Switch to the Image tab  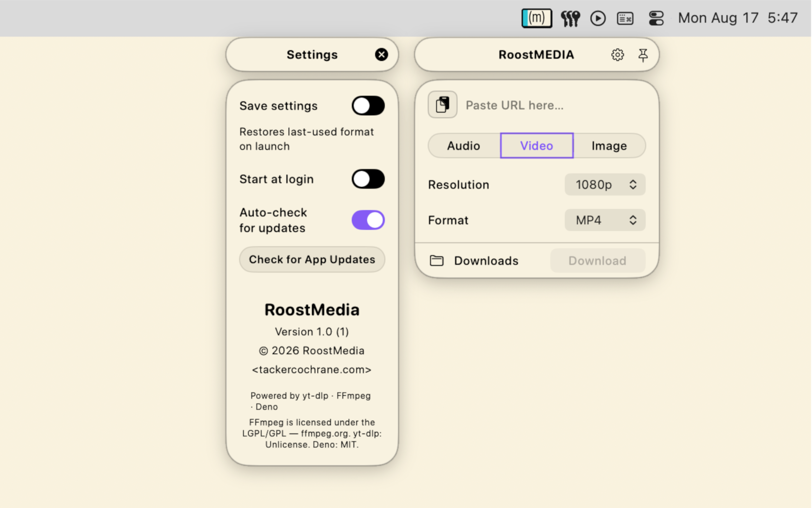click(x=609, y=146)
